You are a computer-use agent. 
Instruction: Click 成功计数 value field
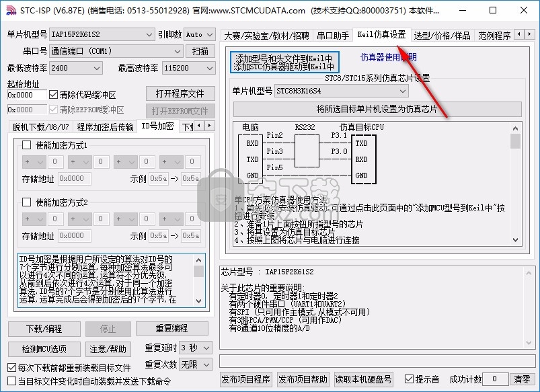pos(495,379)
